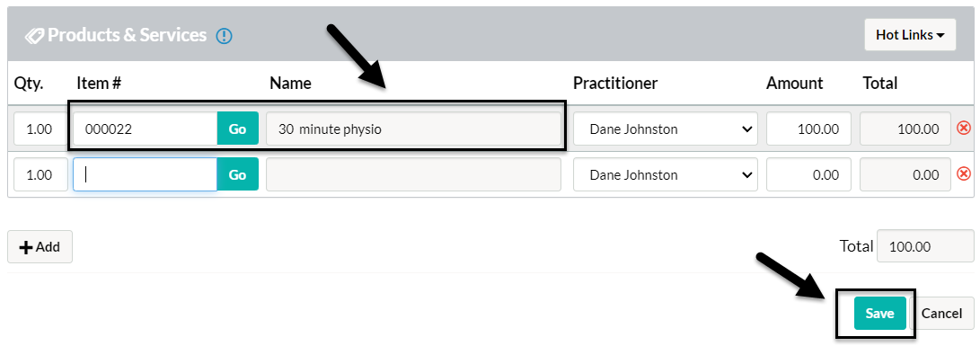
Task: Click the plus Add button
Action: (40, 246)
